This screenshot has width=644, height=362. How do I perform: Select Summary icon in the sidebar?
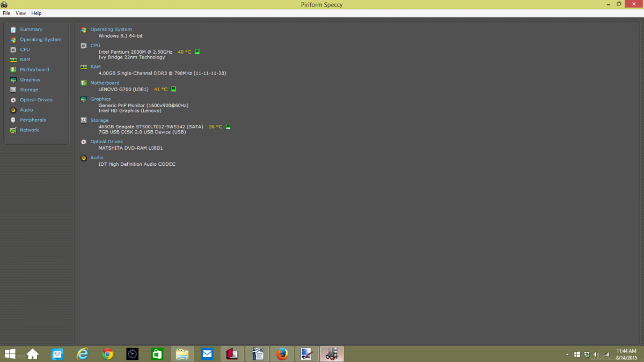pyautogui.click(x=13, y=29)
